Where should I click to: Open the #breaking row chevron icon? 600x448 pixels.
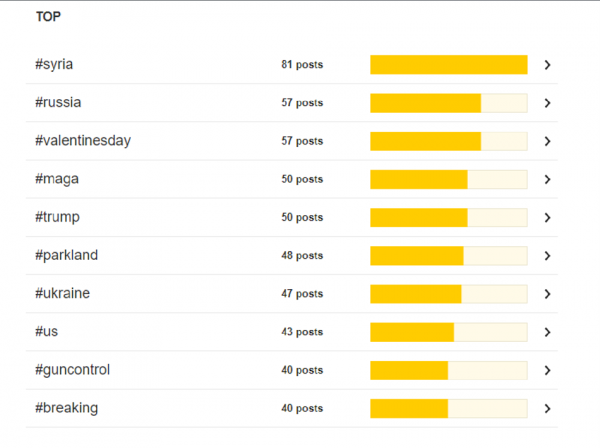pyautogui.click(x=548, y=409)
